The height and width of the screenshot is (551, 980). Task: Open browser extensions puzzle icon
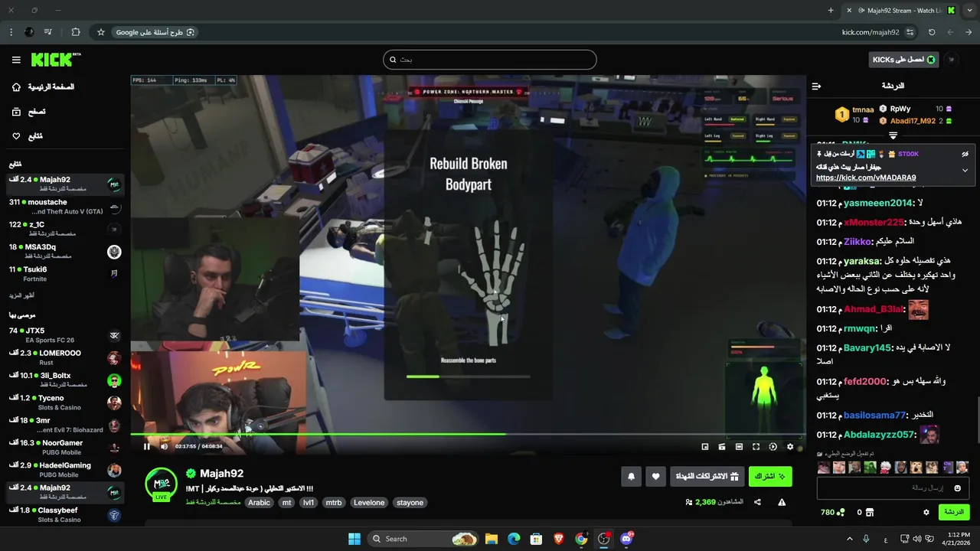(x=76, y=32)
